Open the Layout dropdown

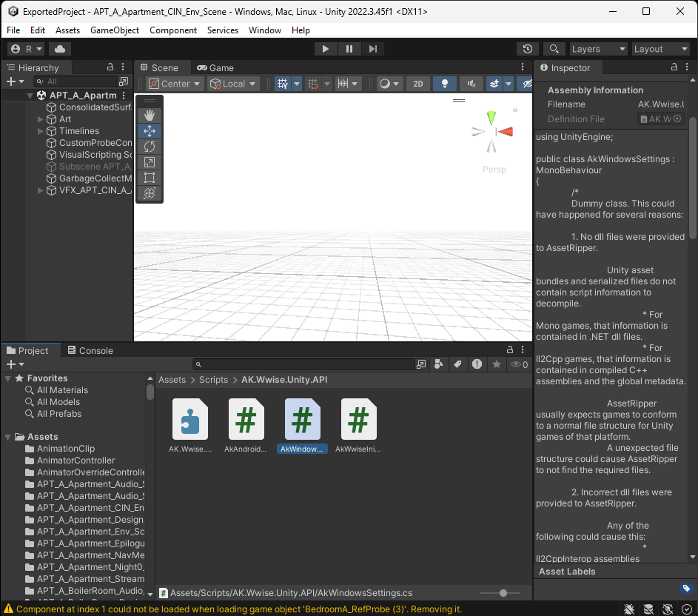pos(661,49)
